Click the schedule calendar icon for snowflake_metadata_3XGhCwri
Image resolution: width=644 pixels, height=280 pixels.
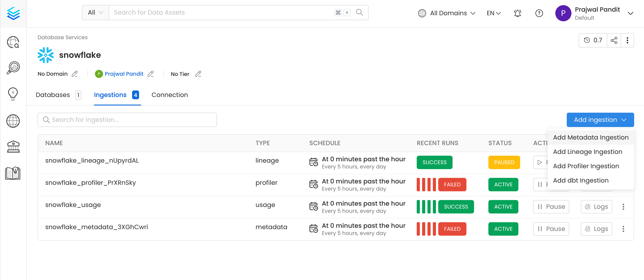pos(313,229)
